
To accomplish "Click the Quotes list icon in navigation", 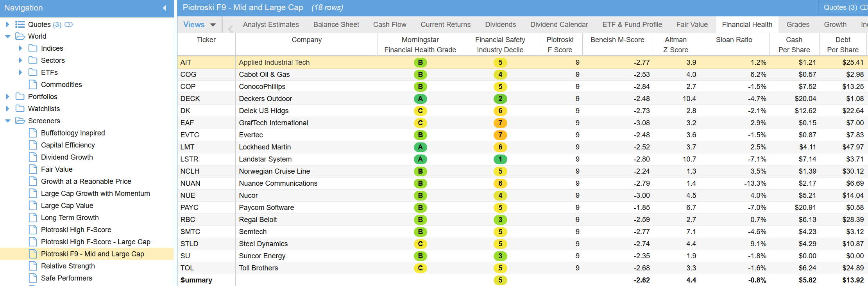I will 20,25.
